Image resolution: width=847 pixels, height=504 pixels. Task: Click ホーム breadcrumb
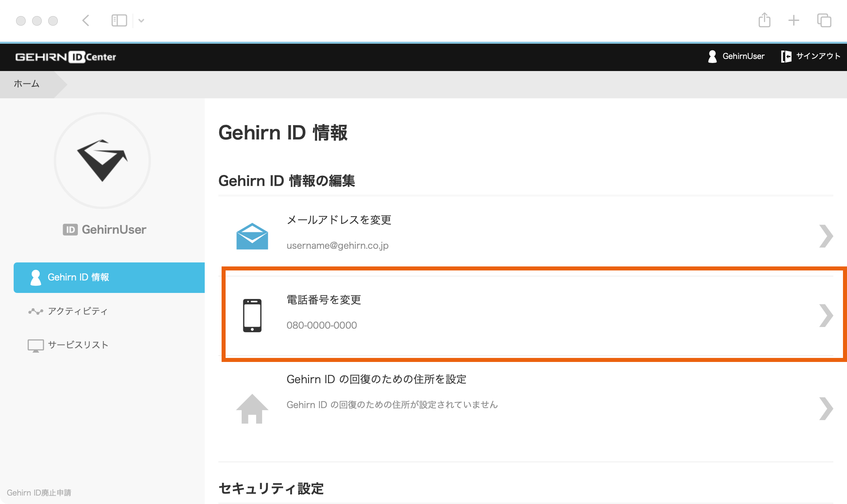(x=26, y=84)
